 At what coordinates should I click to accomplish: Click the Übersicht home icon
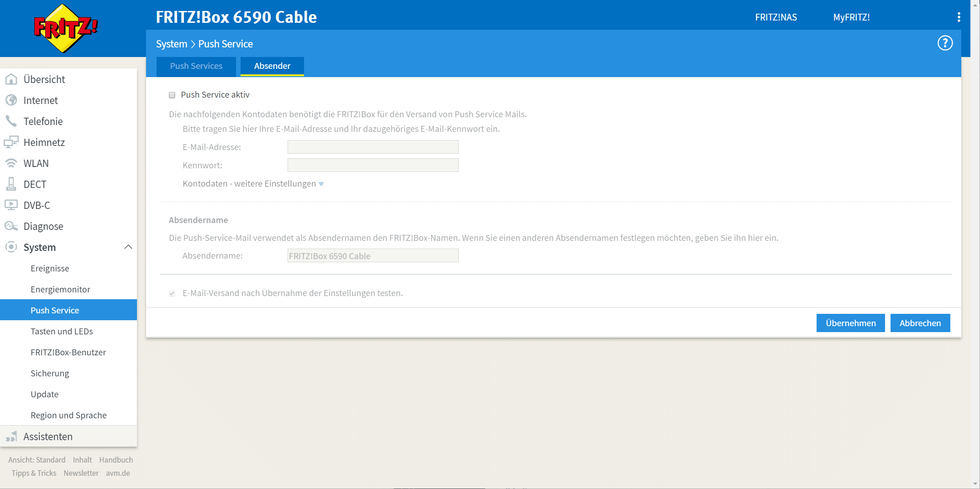(11, 79)
